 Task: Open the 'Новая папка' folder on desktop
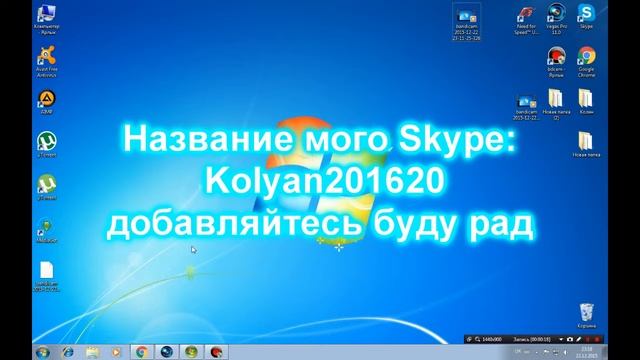(x=586, y=144)
